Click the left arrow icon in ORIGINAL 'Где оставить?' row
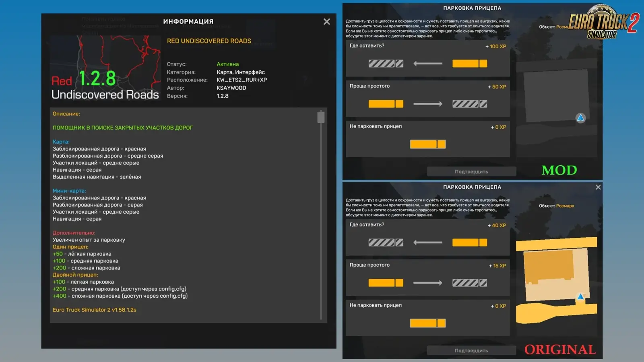The width and height of the screenshot is (644, 362). click(x=428, y=243)
